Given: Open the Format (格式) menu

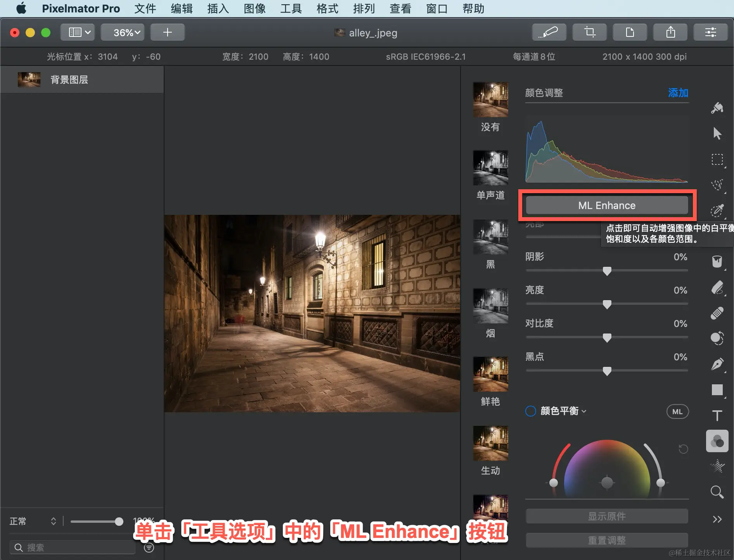Looking at the screenshot, I should click(327, 9).
